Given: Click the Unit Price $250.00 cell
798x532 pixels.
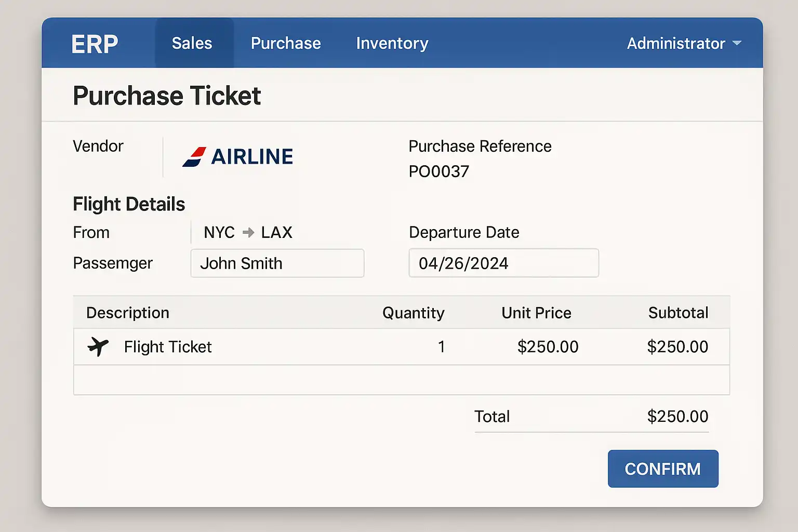Looking at the screenshot, I should [x=548, y=347].
